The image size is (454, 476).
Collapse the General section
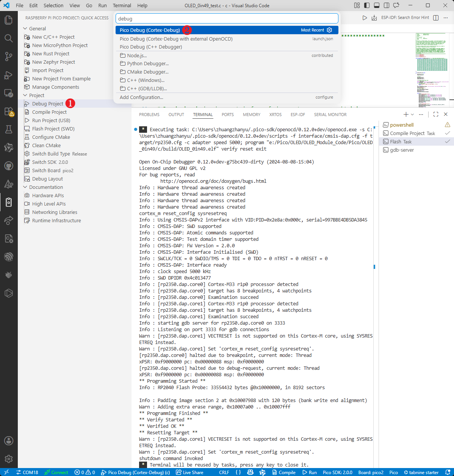point(38,28)
